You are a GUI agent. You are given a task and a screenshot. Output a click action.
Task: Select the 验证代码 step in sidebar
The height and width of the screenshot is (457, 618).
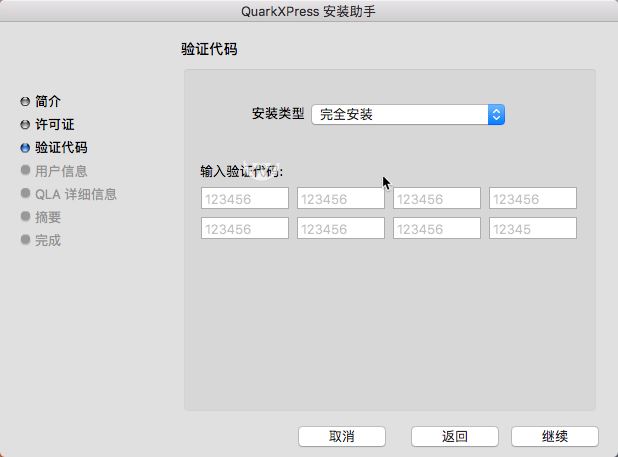pos(61,148)
